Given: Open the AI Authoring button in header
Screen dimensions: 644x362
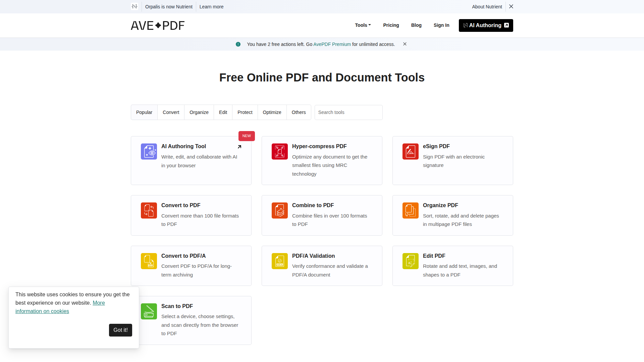Looking at the screenshot, I should pyautogui.click(x=486, y=25).
